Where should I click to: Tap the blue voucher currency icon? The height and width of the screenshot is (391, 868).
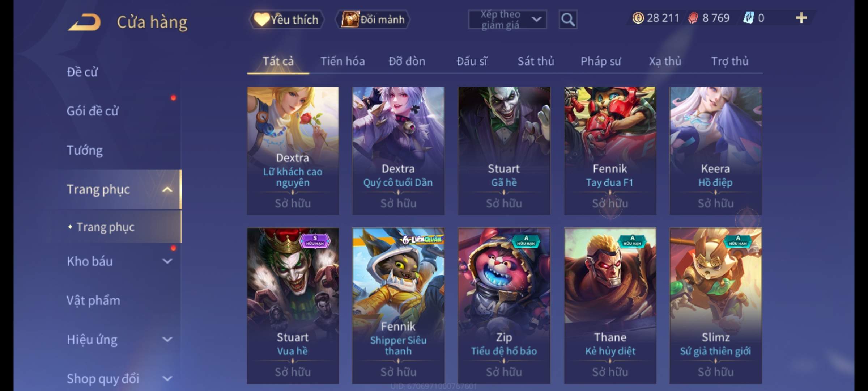[748, 18]
